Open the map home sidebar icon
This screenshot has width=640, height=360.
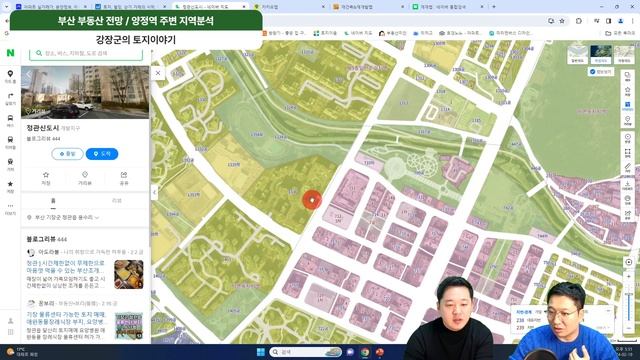tap(10, 76)
